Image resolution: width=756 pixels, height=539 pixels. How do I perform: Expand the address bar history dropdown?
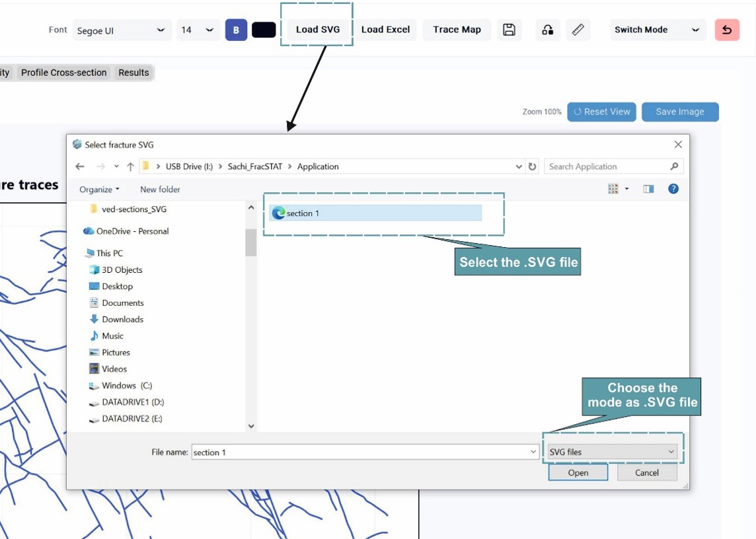(x=519, y=166)
